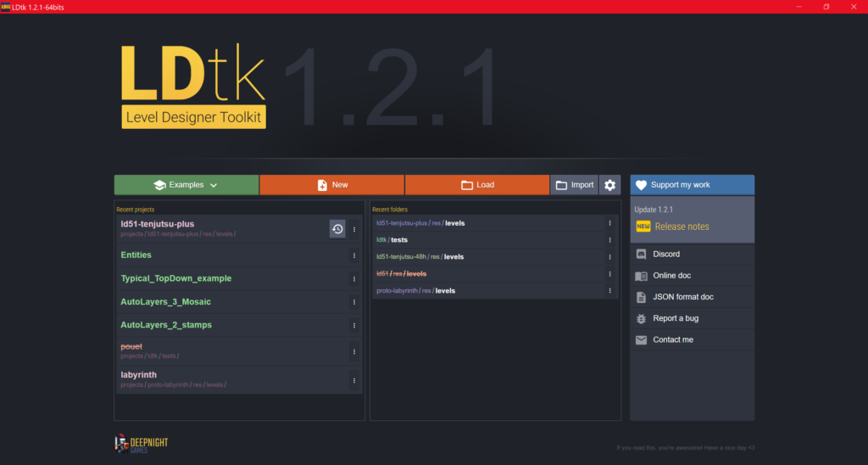Open the Examples dropdown
The height and width of the screenshot is (465, 868).
(186, 185)
